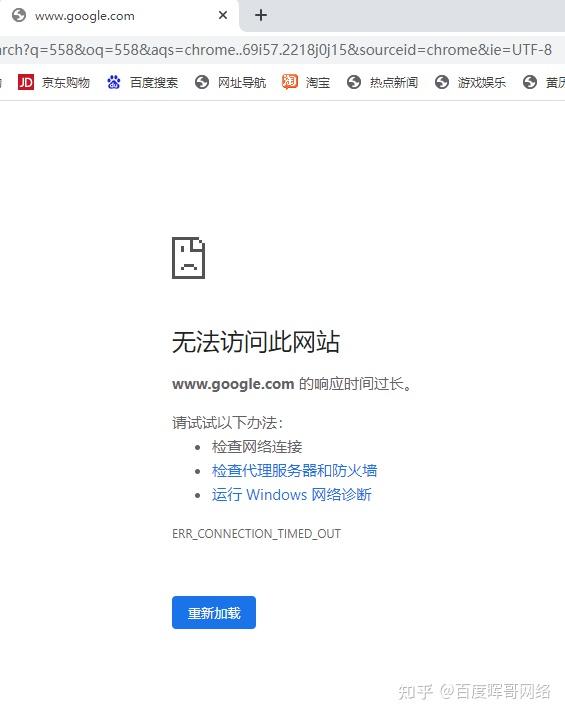The image size is (565, 716).
Task: Run Windows 网络诊断 link
Action: [291, 495]
